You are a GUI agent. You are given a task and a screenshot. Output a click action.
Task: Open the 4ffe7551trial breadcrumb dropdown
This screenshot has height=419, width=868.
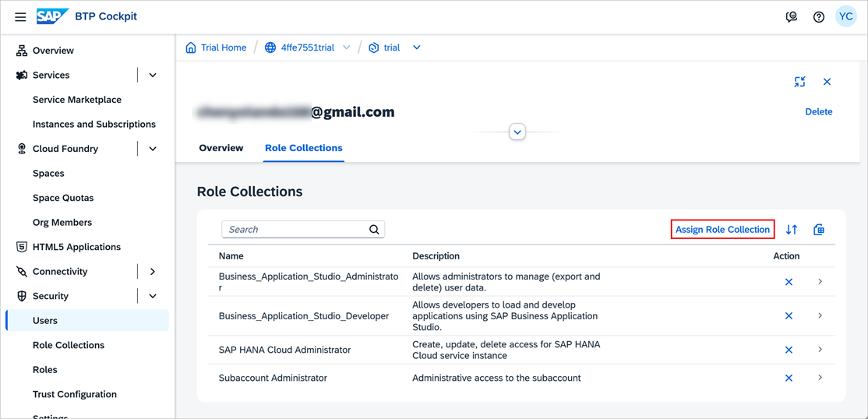347,48
